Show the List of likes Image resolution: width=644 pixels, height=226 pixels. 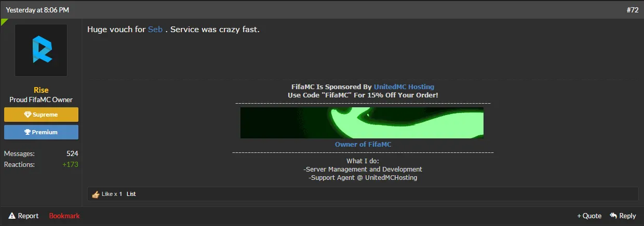pos(131,194)
